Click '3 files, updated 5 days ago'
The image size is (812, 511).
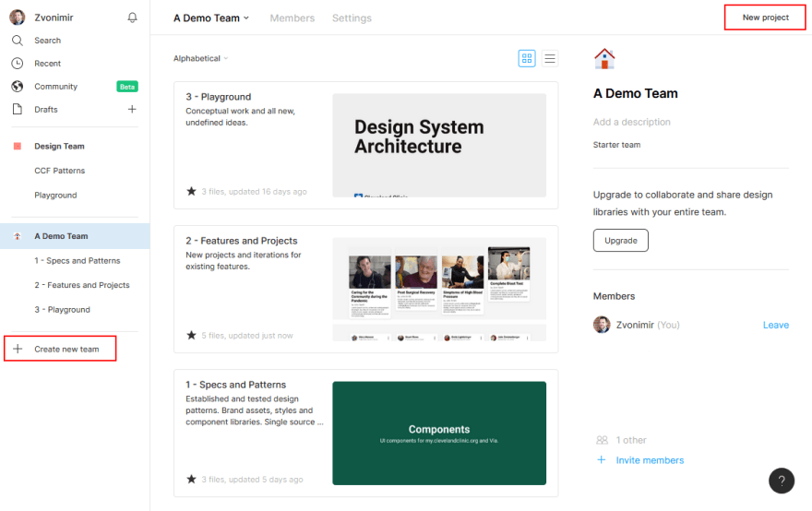tap(252, 480)
